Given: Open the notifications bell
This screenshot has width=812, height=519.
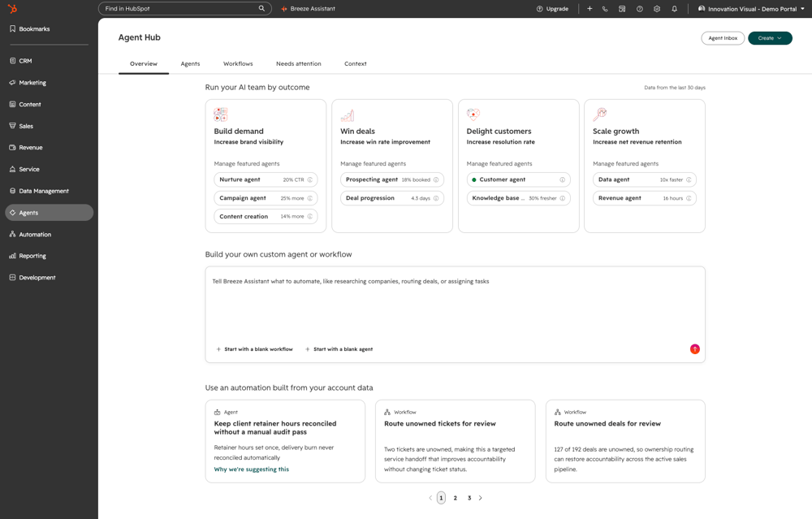Looking at the screenshot, I should [674, 9].
